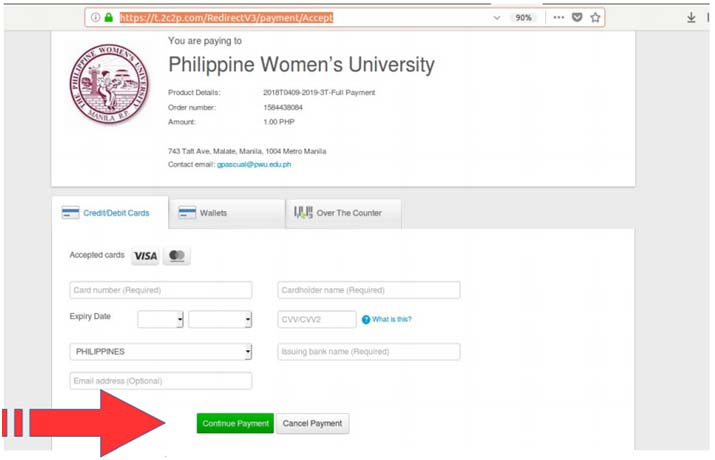Open the Over The Counter tab
This screenshot has width=715, height=460.
point(343,213)
